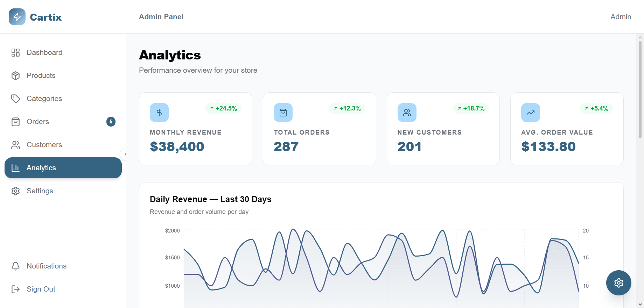Click the Analytics bar chart icon
The width and height of the screenshot is (644, 308).
[x=15, y=168]
